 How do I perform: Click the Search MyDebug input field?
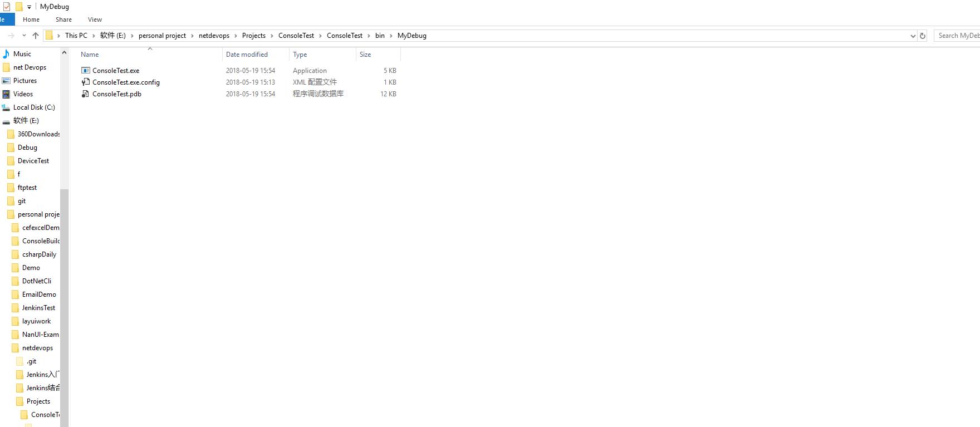coord(957,36)
